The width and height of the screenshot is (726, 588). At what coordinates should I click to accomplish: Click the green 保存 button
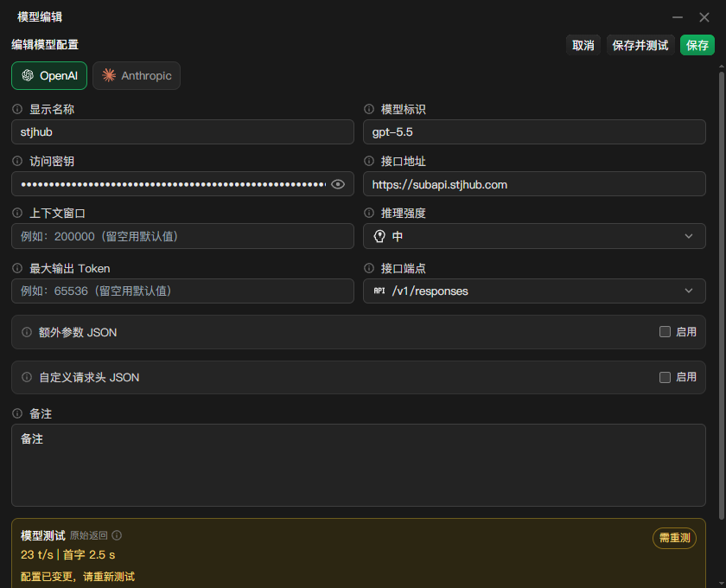click(697, 46)
